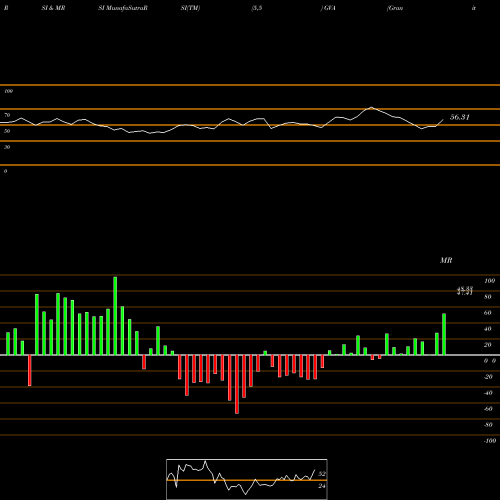Click the MR axis label "-20"
The height and width of the screenshot is (500, 500).
click(488, 377)
